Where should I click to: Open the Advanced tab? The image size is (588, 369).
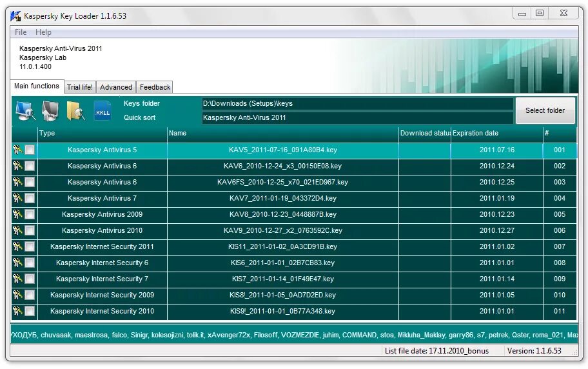(116, 87)
